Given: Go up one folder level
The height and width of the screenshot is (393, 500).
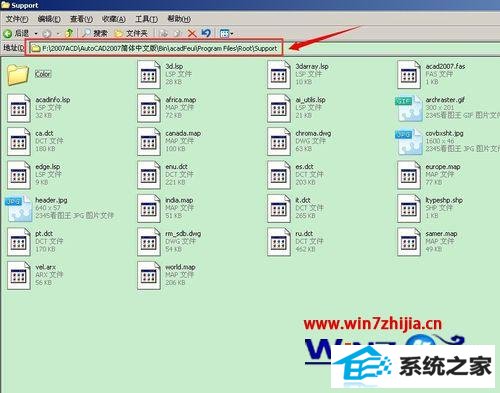Looking at the screenshot, I should coord(69,33).
